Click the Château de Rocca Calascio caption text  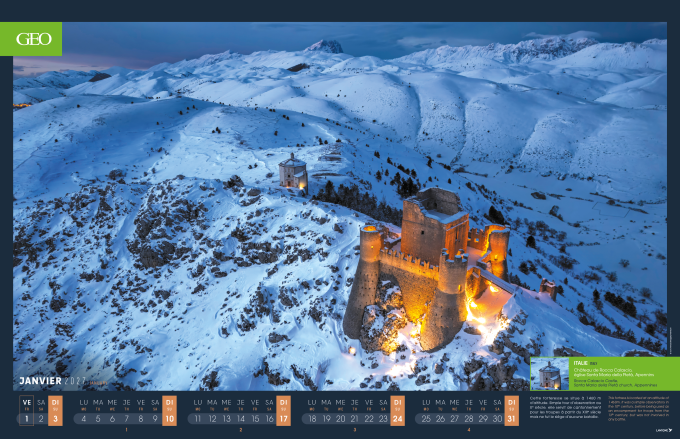607,368
